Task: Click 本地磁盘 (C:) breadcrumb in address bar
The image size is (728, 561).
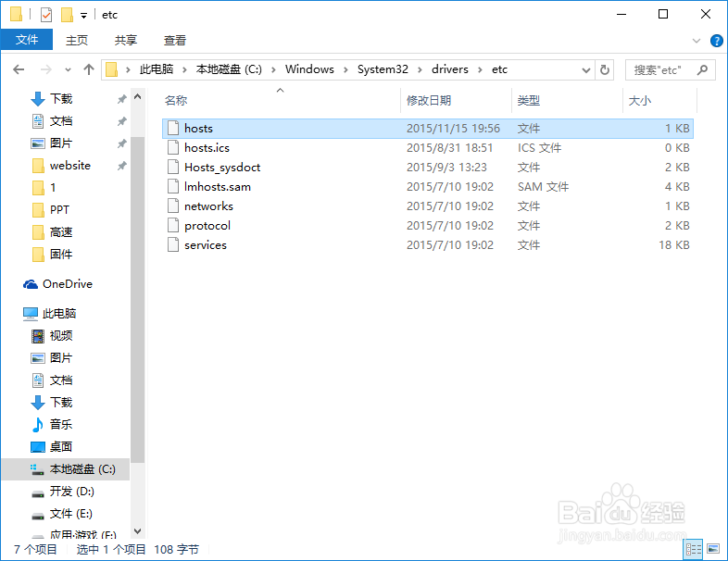Action: [229, 69]
